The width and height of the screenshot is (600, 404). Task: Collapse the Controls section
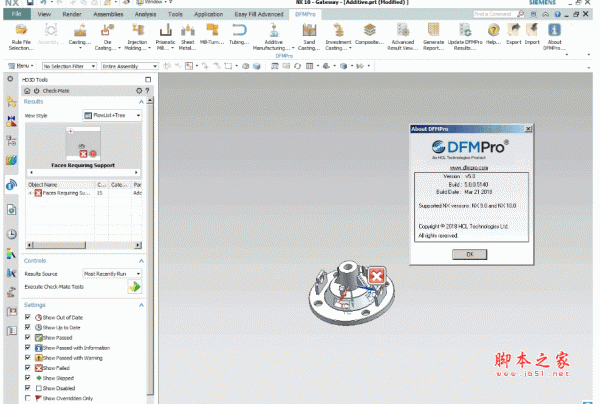pyautogui.click(x=141, y=261)
